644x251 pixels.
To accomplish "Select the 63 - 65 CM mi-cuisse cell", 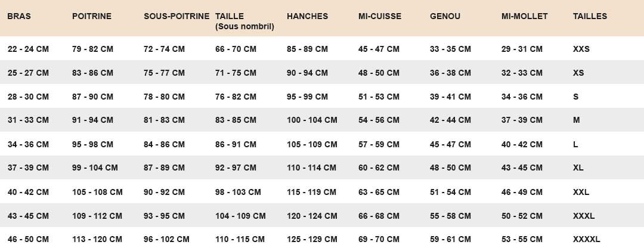I will 379,192.
